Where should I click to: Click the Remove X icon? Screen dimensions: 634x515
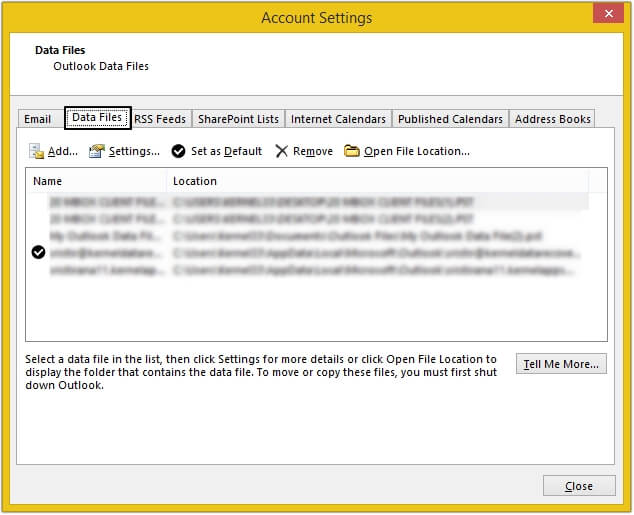[x=281, y=151]
